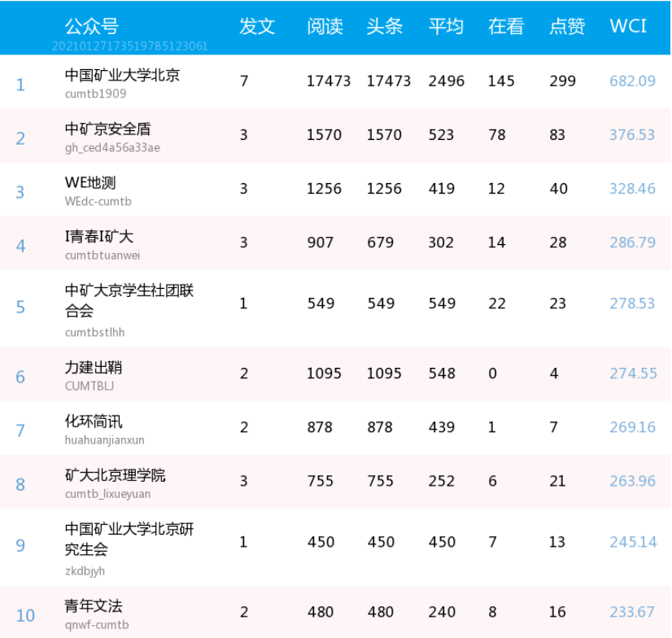The height and width of the screenshot is (638, 672).
Task: Click the WCI column header
Action: [625, 27]
